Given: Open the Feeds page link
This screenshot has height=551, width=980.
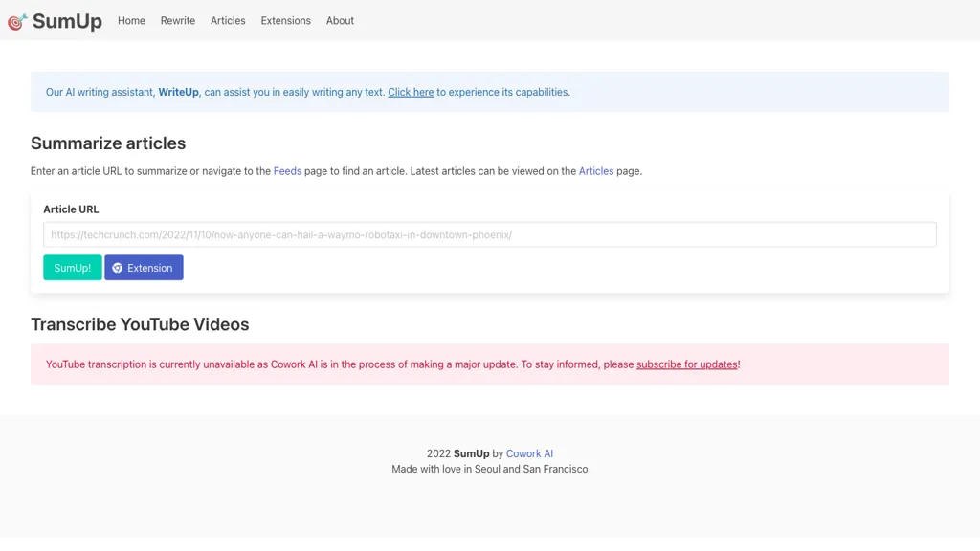Looking at the screenshot, I should (287, 171).
